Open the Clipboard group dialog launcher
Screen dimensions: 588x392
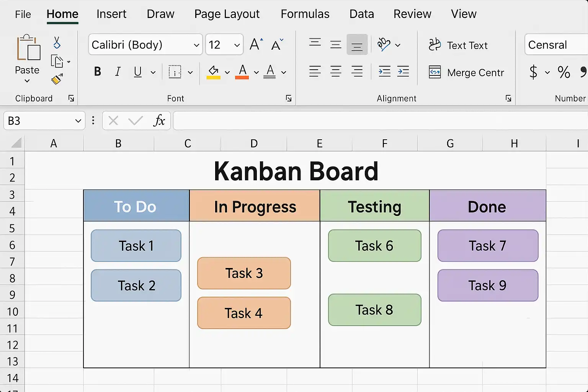click(71, 98)
